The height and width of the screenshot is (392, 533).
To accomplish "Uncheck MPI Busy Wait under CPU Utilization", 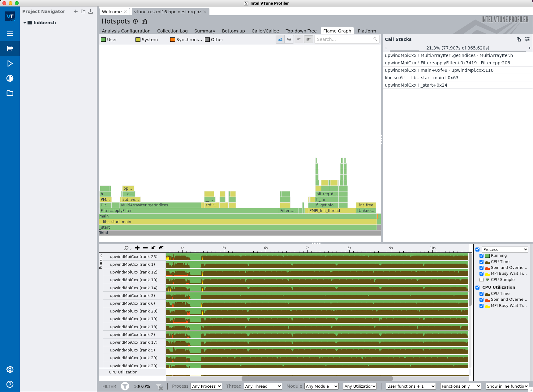I will [482, 306].
